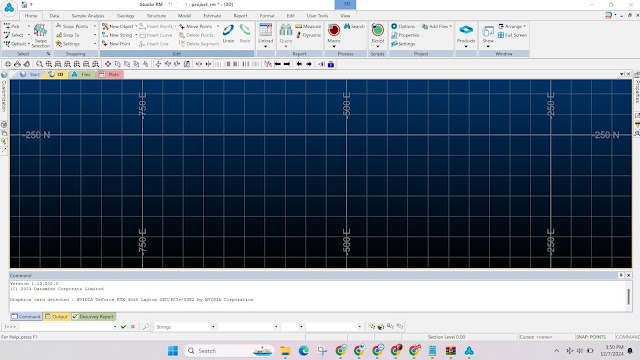Viewport: 640px width, 360px height.
Task: Click the black right arrow toolbar icon
Action: coord(287,64)
